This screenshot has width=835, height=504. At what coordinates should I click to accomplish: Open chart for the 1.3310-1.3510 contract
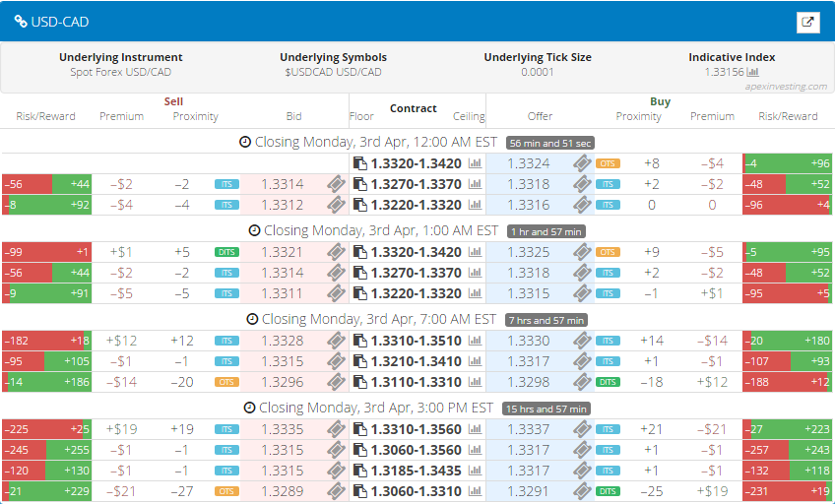(x=475, y=341)
